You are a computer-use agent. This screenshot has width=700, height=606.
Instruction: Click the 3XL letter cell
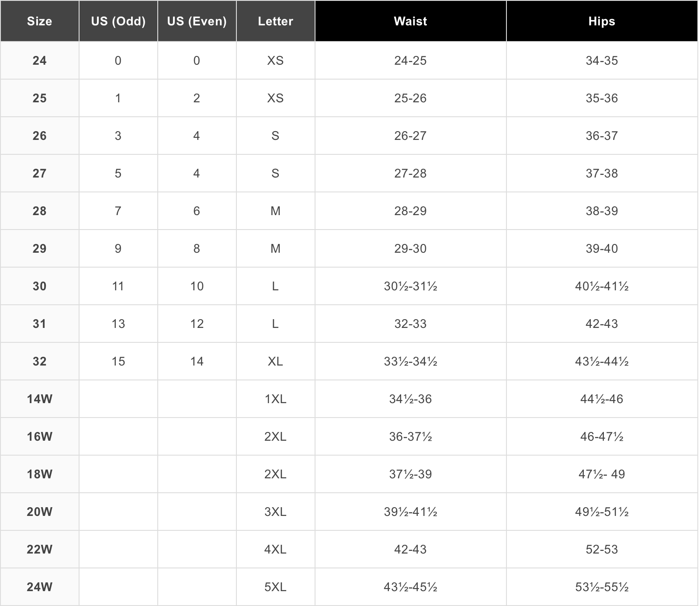click(276, 512)
